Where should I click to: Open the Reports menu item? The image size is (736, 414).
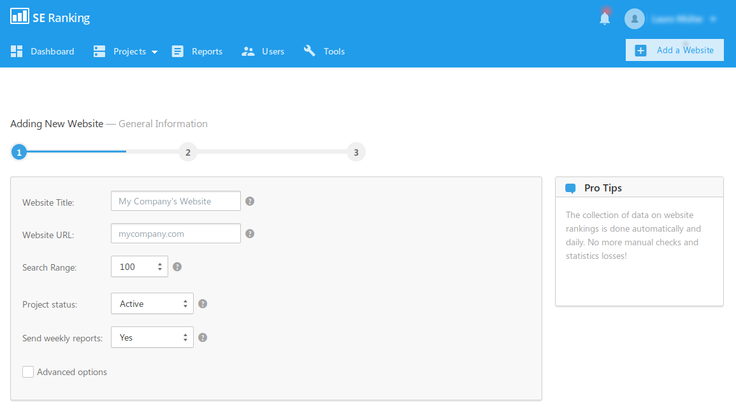(197, 51)
